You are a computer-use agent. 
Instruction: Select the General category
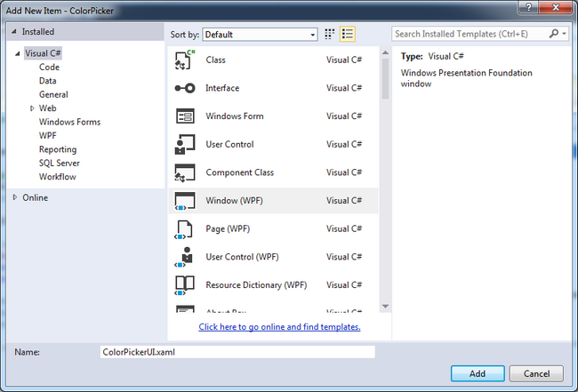click(53, 95)
